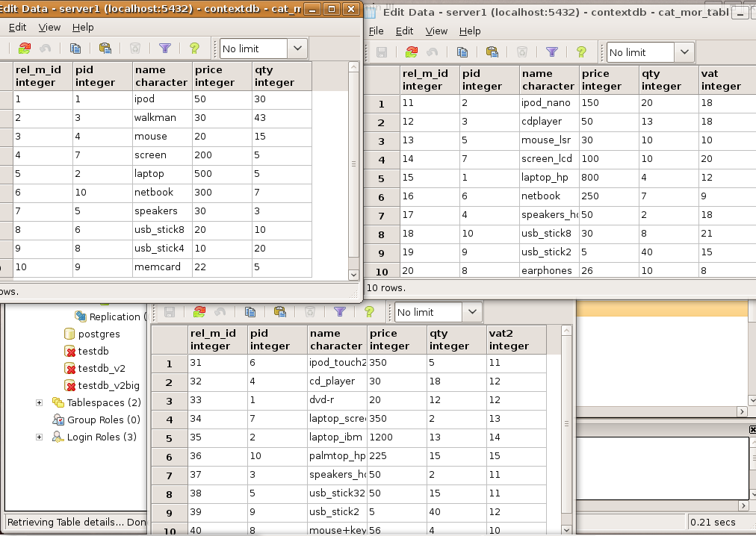Select the testdb_v2 database in the tree
This screenshot has height=536, width=756.
[x=102, y=369]
